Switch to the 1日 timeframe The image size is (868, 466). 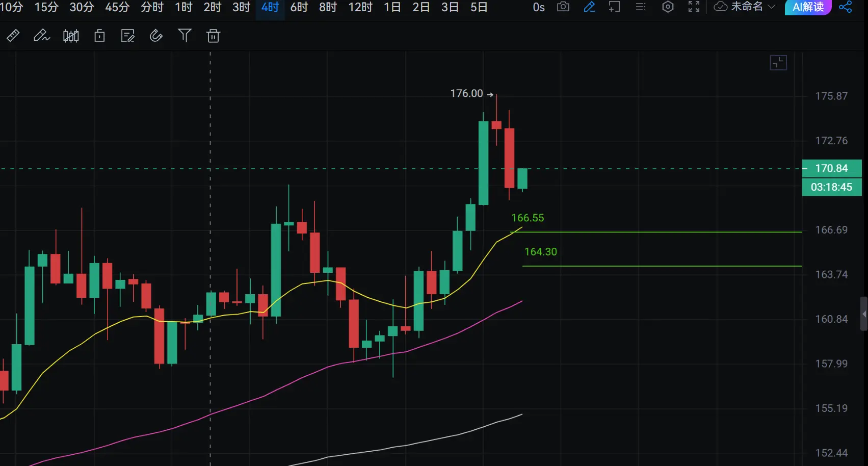[392, 7]
